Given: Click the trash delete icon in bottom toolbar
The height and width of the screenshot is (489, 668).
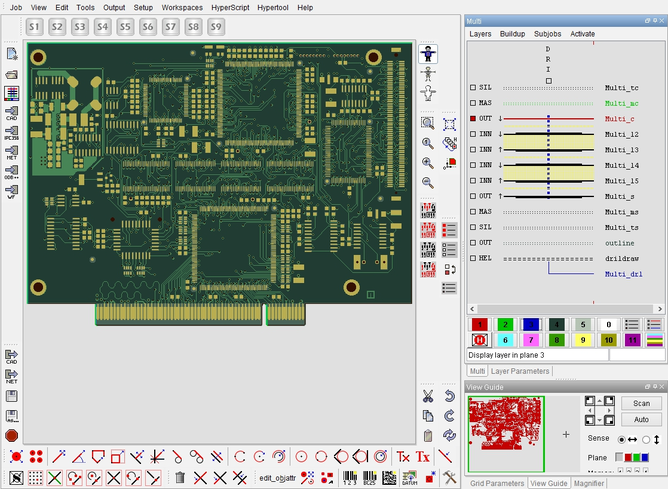Looking at the screenshot, I should point(180,477).
